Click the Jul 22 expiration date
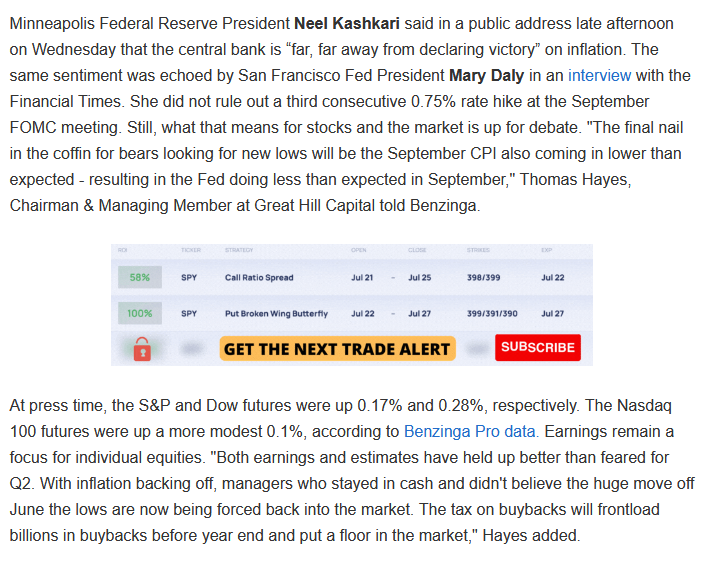This screenshot has height=566, width=703. (552, 278)
